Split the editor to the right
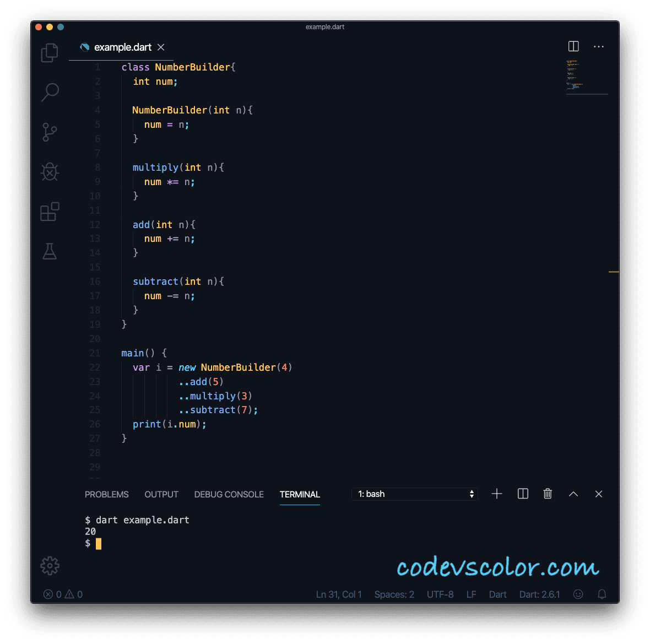 coord(573,46)
